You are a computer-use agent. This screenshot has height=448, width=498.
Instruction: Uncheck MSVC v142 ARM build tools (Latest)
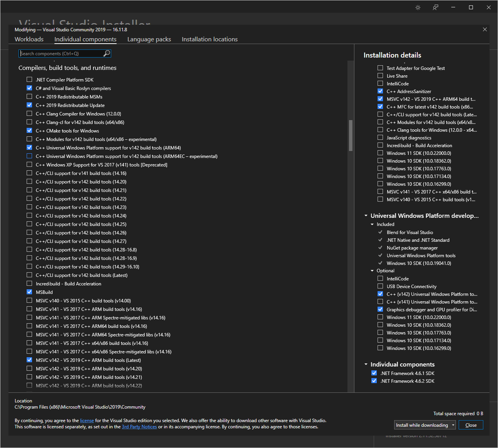[x=29, y=360]
